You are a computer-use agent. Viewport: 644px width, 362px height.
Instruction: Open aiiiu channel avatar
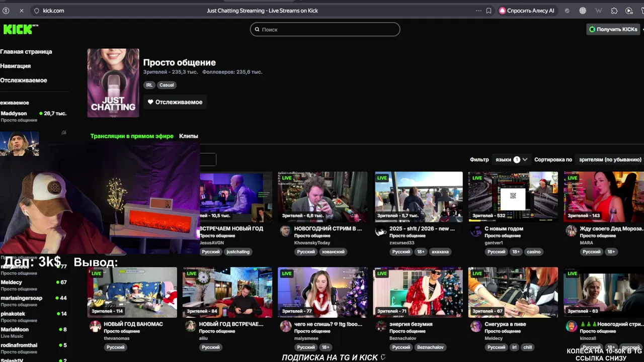(x=190, y=326)
